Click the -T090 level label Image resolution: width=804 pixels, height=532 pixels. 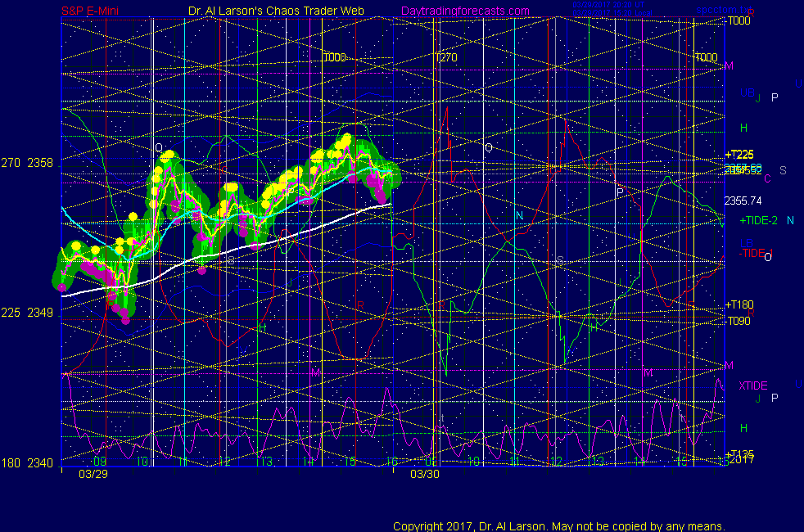coord(738,321)
